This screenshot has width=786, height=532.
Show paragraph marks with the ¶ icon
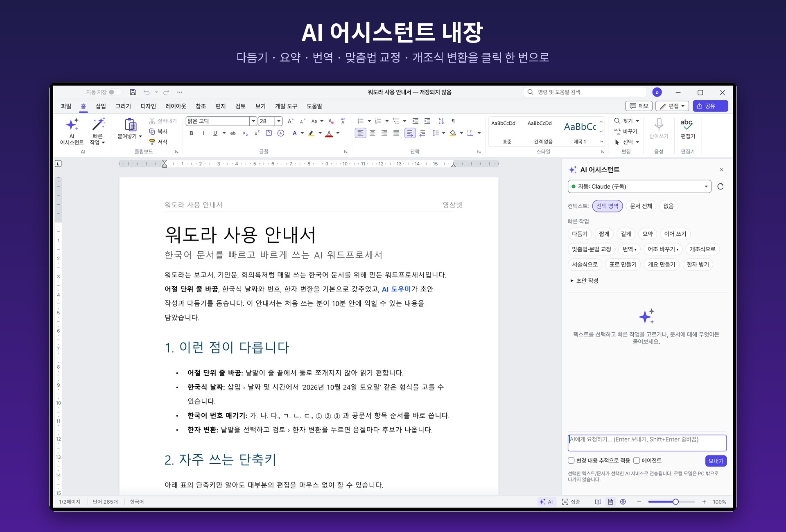(x=453, y=121)
